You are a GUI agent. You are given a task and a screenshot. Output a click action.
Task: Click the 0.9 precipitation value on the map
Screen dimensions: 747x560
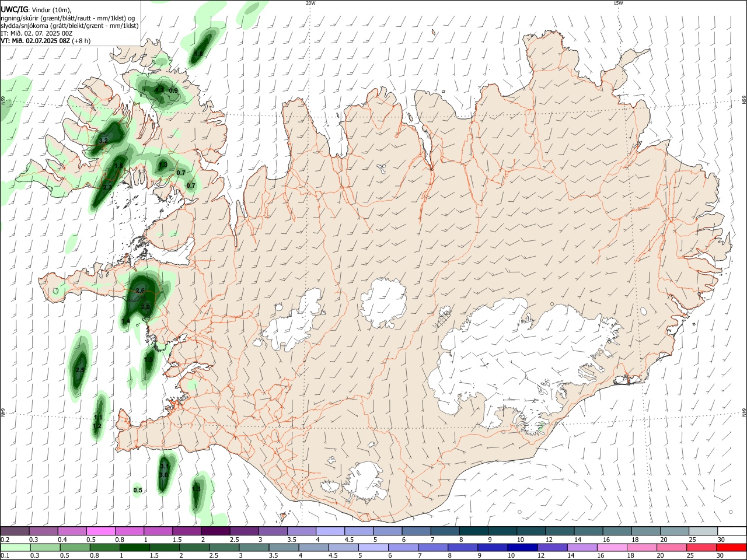click(173, 90)
